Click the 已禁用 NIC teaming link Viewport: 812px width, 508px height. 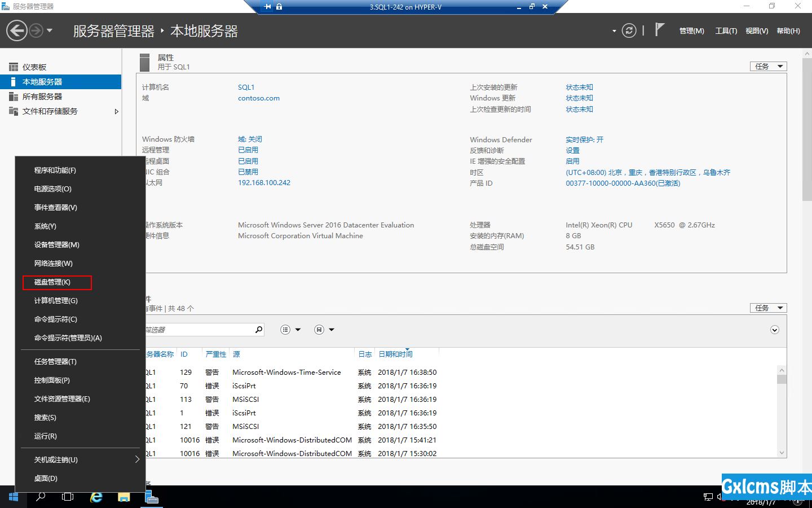point(248,172)
